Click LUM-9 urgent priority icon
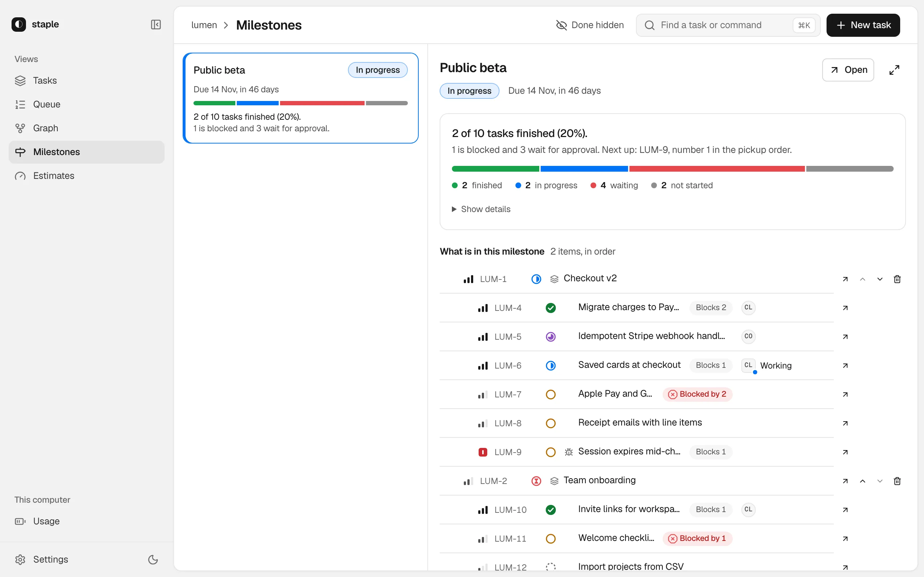 (483, 452)
